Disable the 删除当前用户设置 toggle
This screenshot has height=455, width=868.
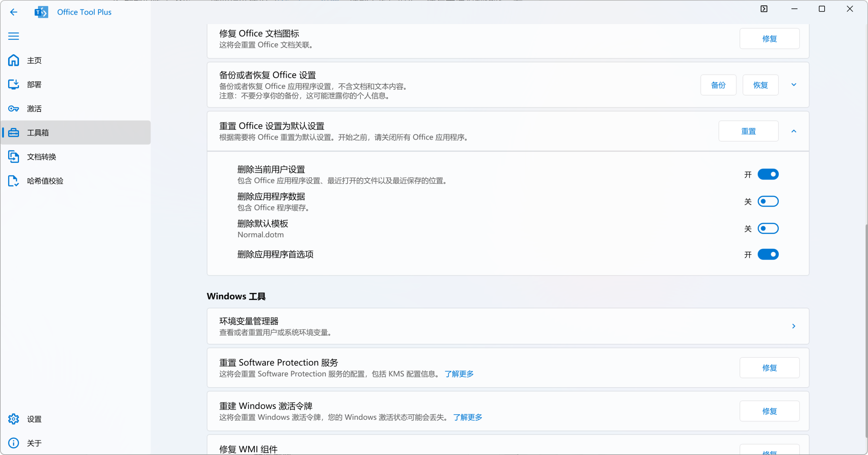(x=768, y=174)
